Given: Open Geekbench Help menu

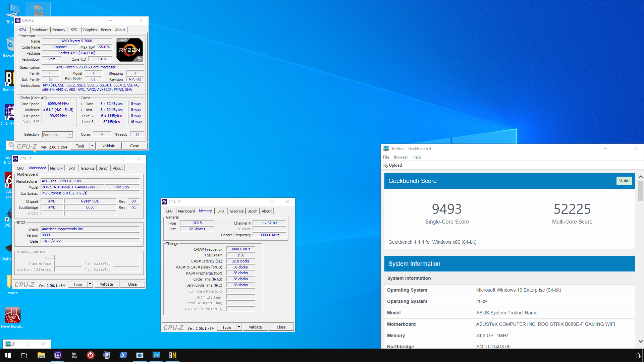Looking at the screenshot, I should [x=417, y=157].
